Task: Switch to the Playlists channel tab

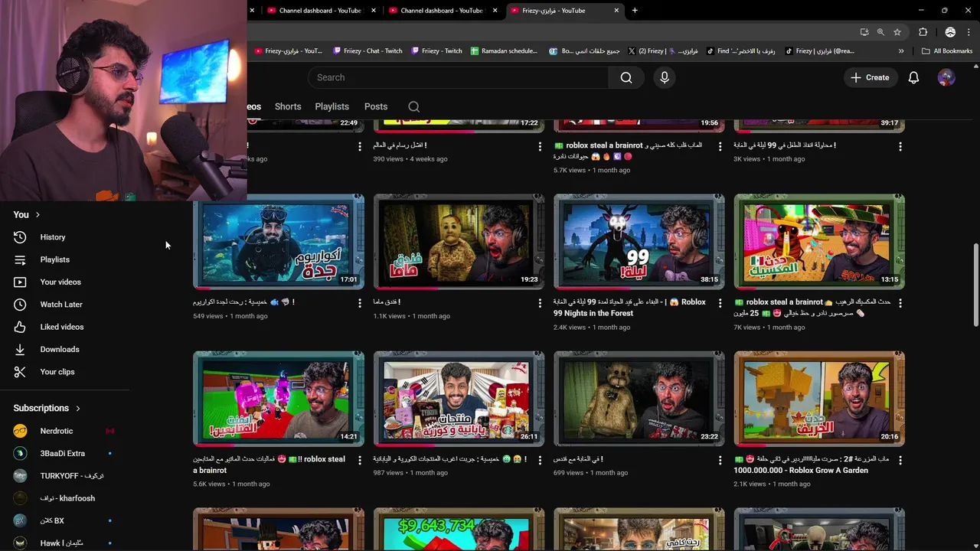Action: (x=332, y=106)
